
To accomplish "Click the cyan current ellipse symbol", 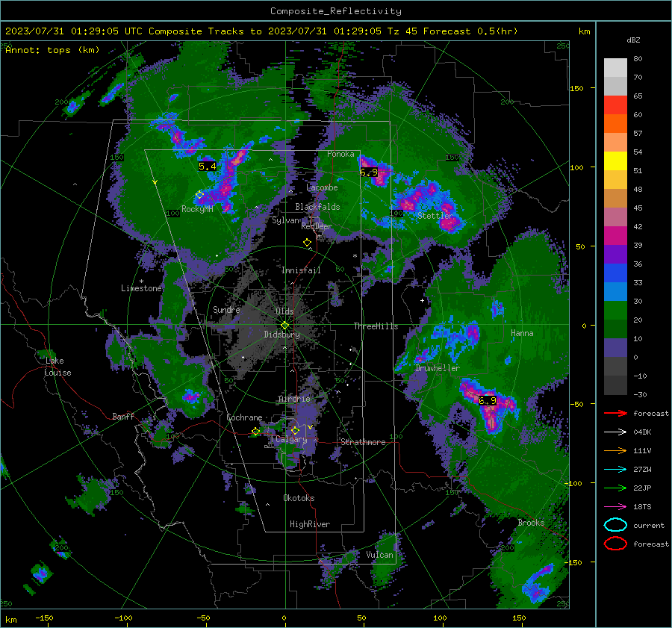I will coord(615,525).
